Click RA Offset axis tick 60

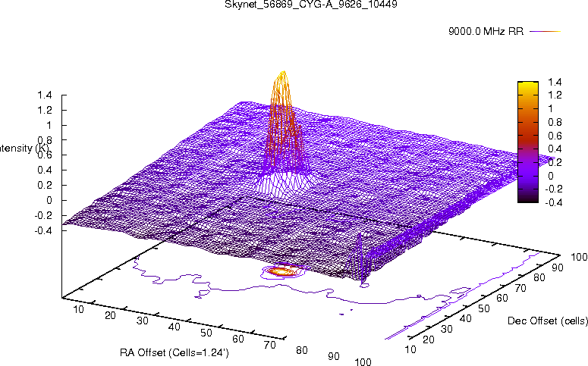point(238,339)
